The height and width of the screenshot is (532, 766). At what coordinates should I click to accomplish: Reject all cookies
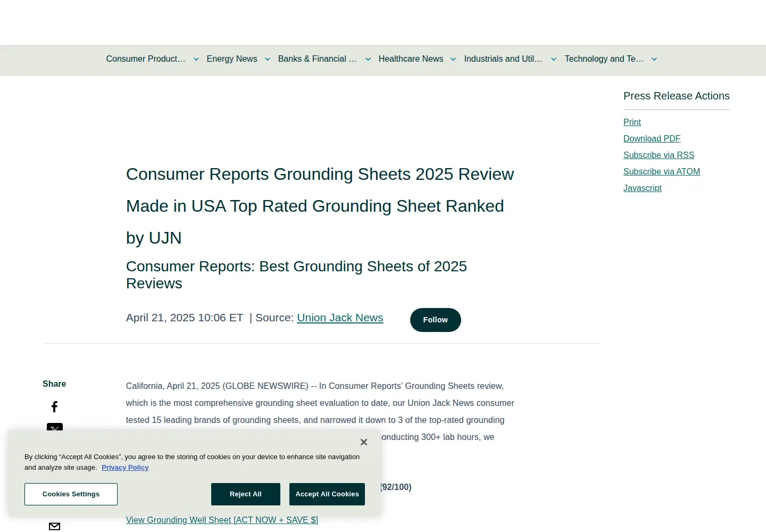tap(246, 494)
